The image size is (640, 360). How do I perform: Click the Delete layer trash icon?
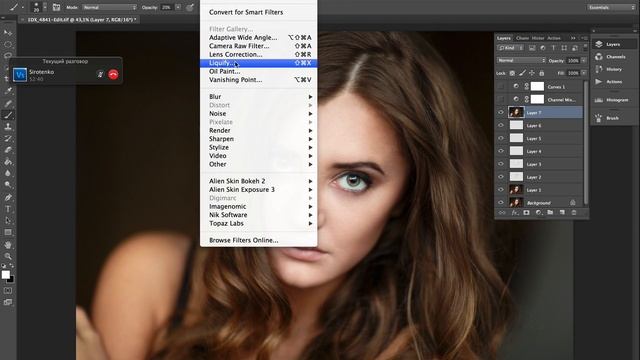coord(574,213)
